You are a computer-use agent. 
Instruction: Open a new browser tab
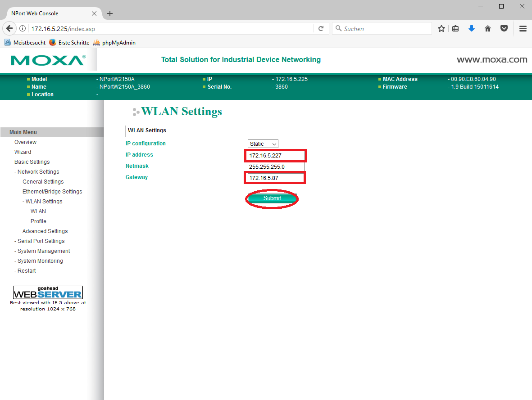(110, 13)
